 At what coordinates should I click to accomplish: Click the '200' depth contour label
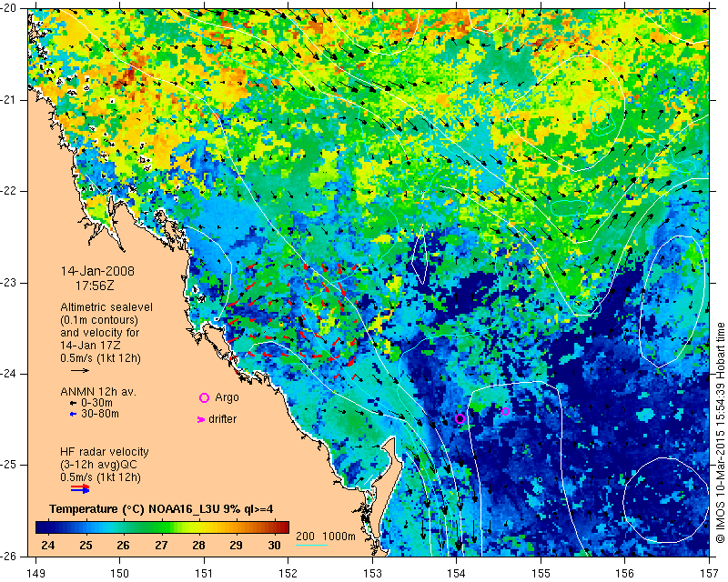click(305, 537)
